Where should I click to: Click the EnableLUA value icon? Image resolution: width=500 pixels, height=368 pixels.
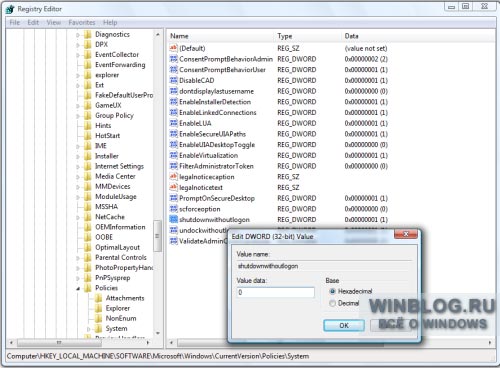(173, 123)
